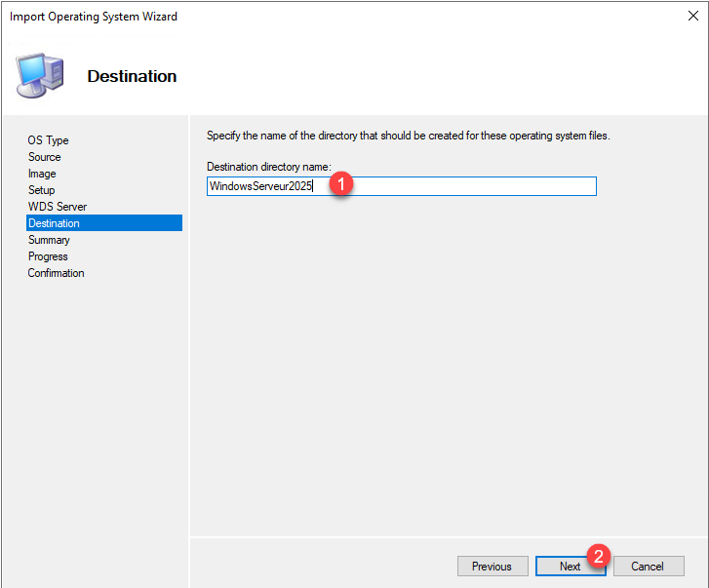Open the Setup step
Screen dimensions: 709x588
tap(41, 190)
